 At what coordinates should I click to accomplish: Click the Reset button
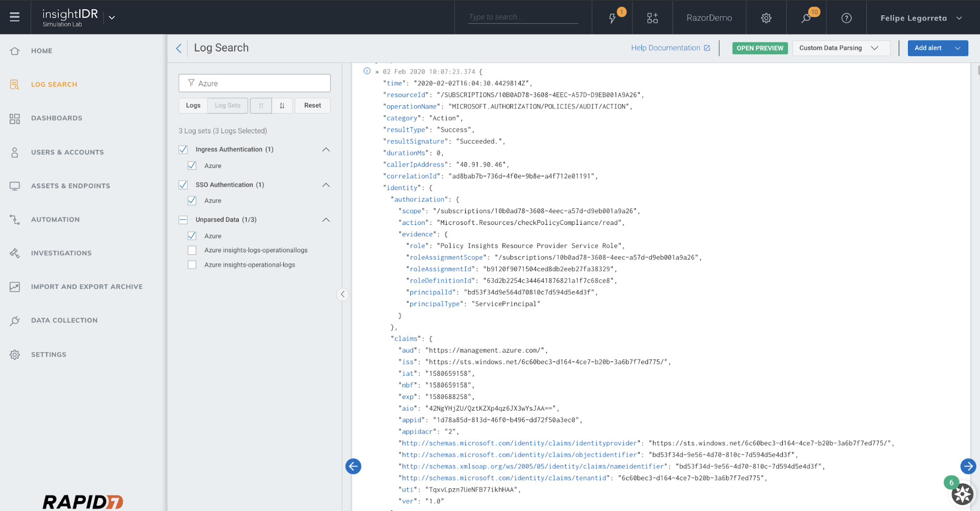click(312, 105)
